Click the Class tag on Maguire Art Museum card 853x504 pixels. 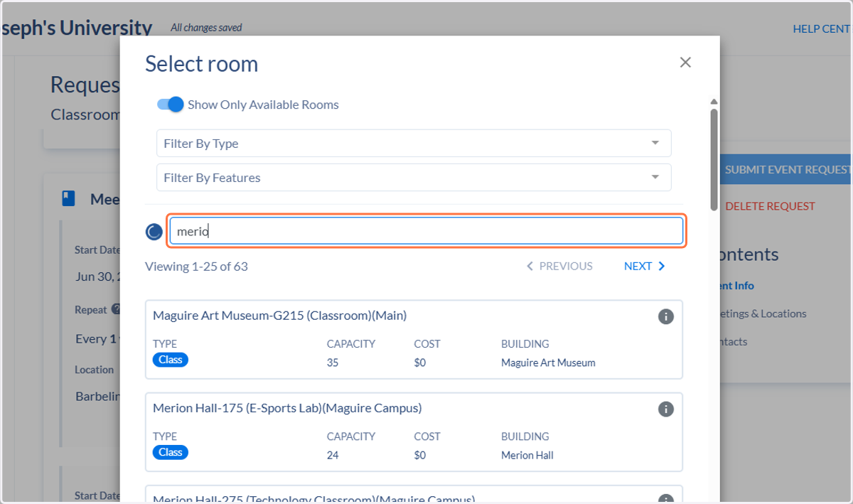point(171,360)
